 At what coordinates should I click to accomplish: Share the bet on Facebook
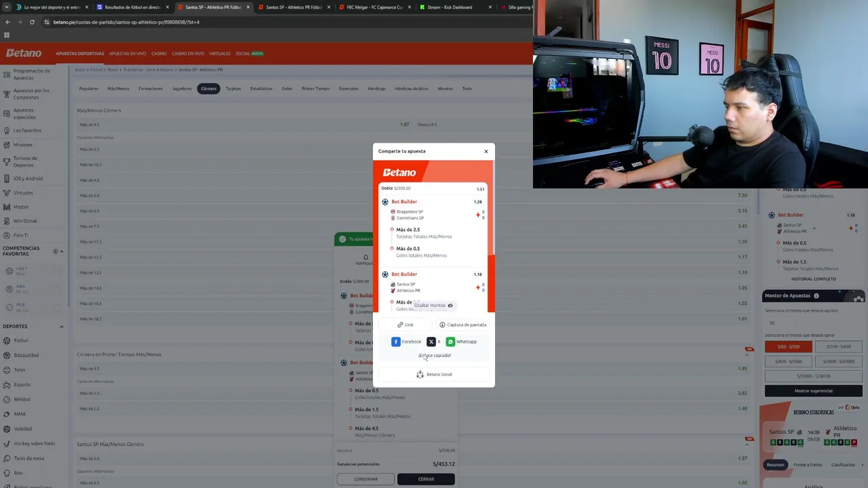(406, 342)
